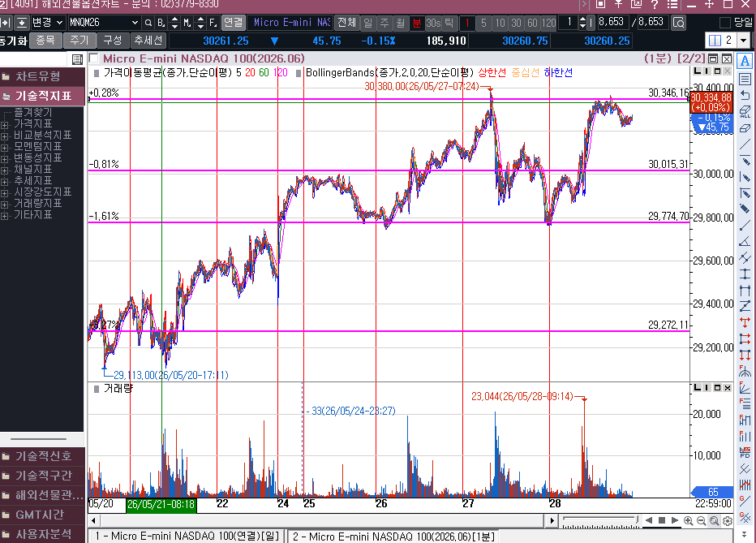Viewport: 756px width, 543px height.
Task: Click the help question mark icon
Action: pos(655,4)
